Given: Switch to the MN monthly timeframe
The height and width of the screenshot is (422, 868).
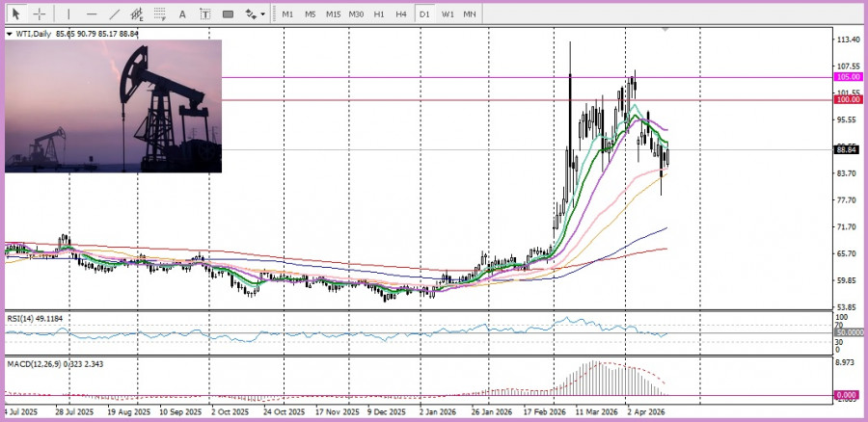Looking at the screenshot, I should (470, 14).
